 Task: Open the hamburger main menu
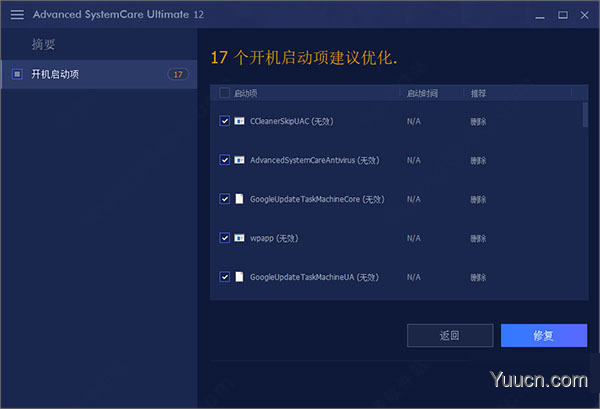click(17, 15)
